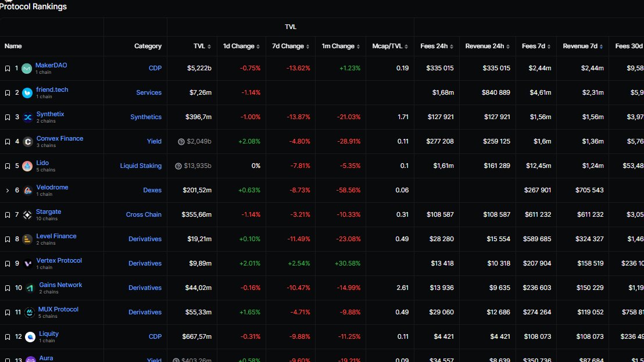Bookmark the Gains Network row
Screen dimensions: 644x362
[8, 288]
